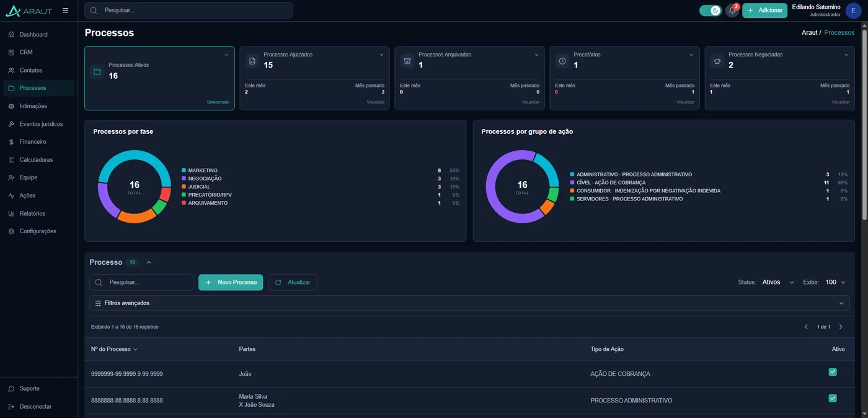Click the page vertical scrollbar

(x=864, y=124)
